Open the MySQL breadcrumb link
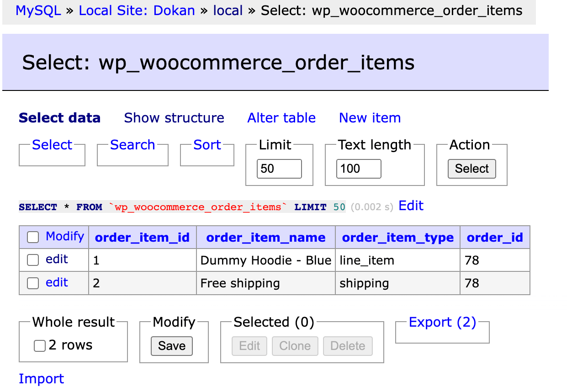Image resolution: width=572 pixels, height=392 pixels. tap(38, 11)
